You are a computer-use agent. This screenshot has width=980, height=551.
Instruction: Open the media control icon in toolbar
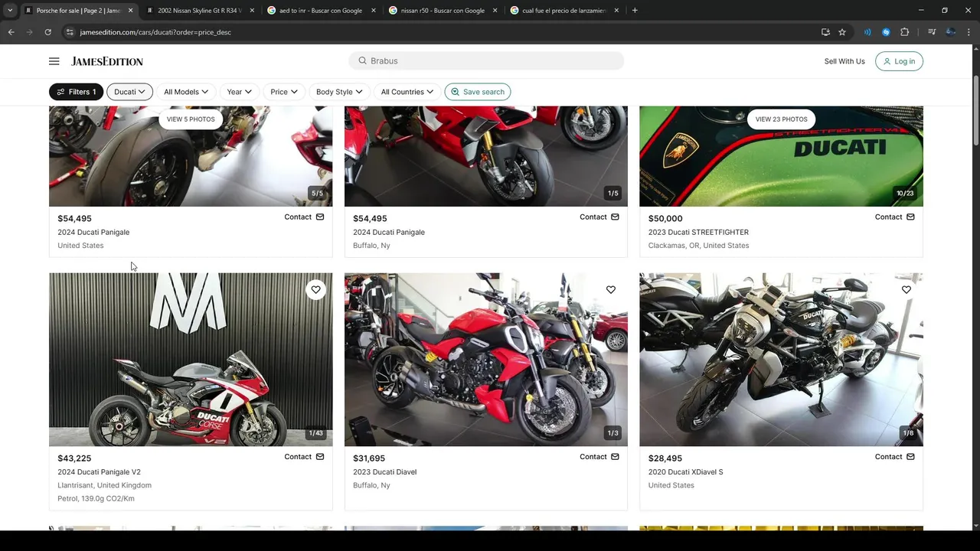(x=932, y=32)
